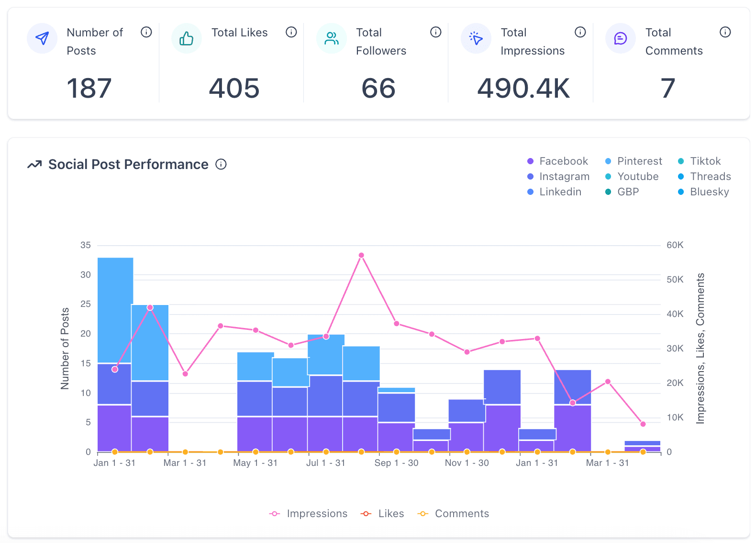Toggle Youtube series in chart legend
This screenshot has height=543, width=756.
pyautogui.click(x=632, y=176)
